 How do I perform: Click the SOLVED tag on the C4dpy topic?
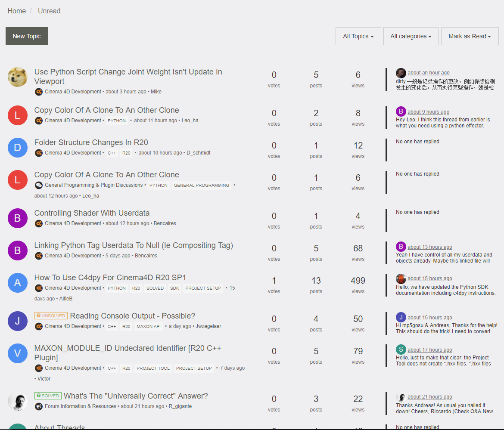pyautogui.click(x=155, y=288)
